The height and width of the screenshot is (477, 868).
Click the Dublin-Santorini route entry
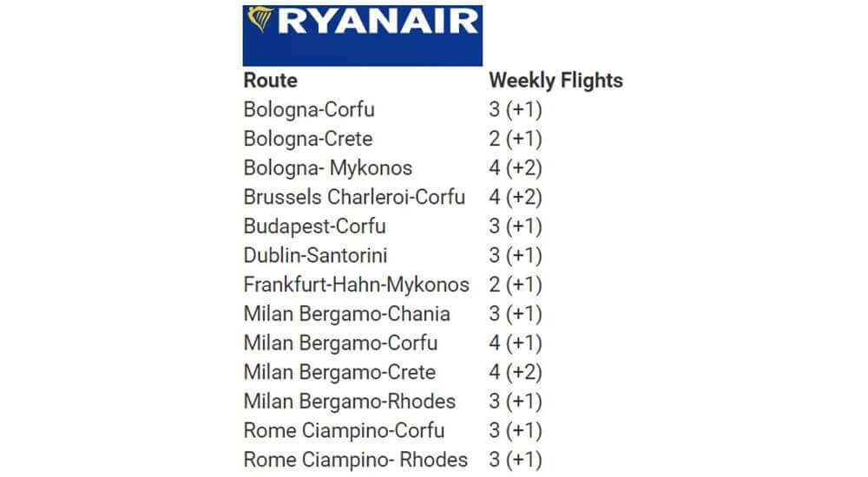316,256
